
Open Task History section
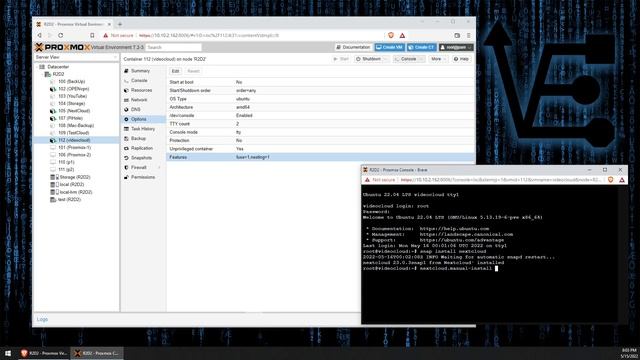pyautogui.click(x=143, y=129)
